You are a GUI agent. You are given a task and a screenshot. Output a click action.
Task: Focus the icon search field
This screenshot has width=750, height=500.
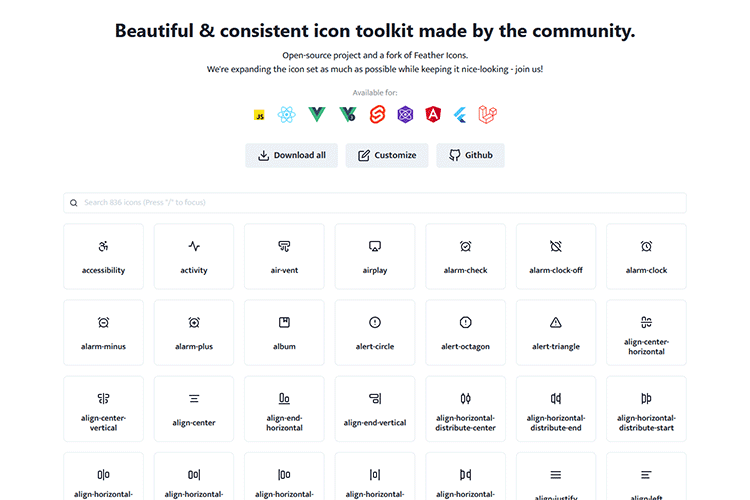[x=375, y=203]
